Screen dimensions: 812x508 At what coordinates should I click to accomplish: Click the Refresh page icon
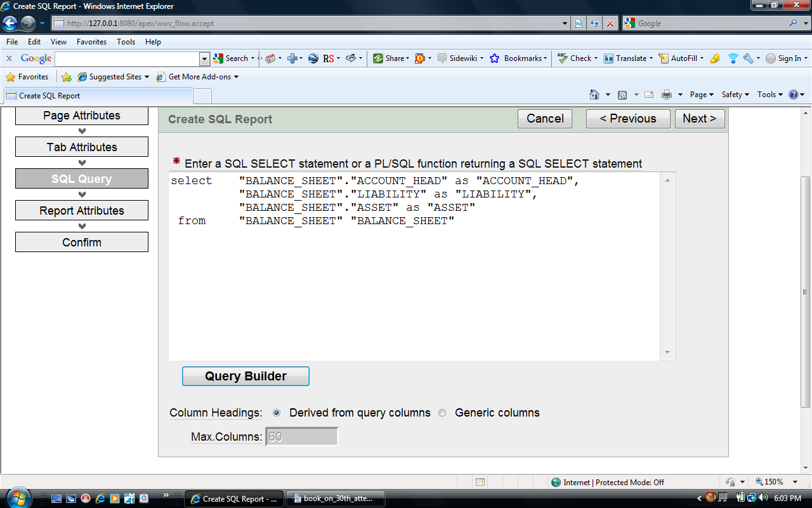594,23
